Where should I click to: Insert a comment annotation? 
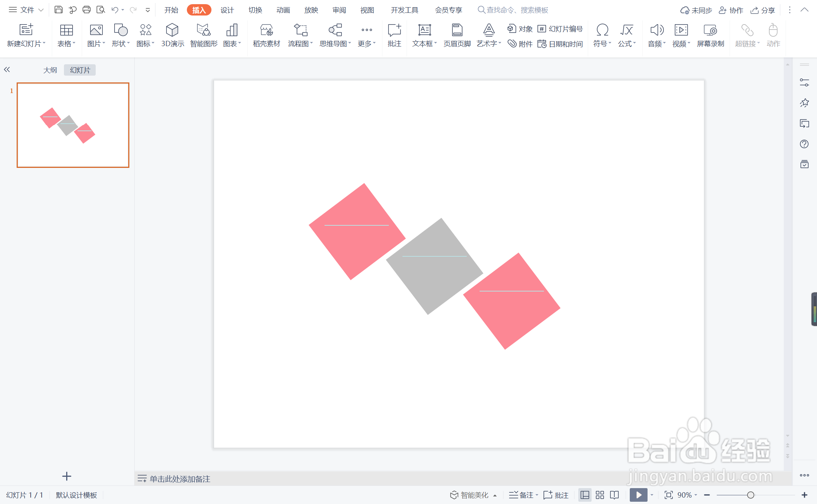point(394,35)
